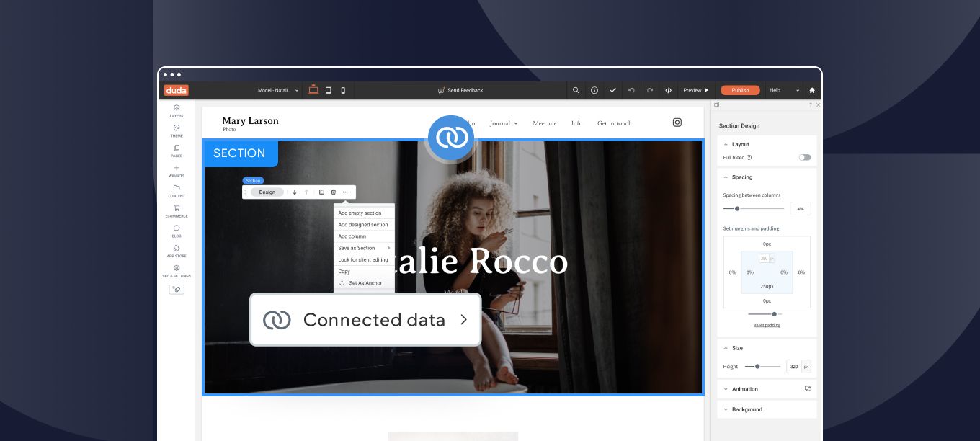Screen dimensions: 980x441
Task: Open developer mode code icon
Action: (x=668, y=90)
